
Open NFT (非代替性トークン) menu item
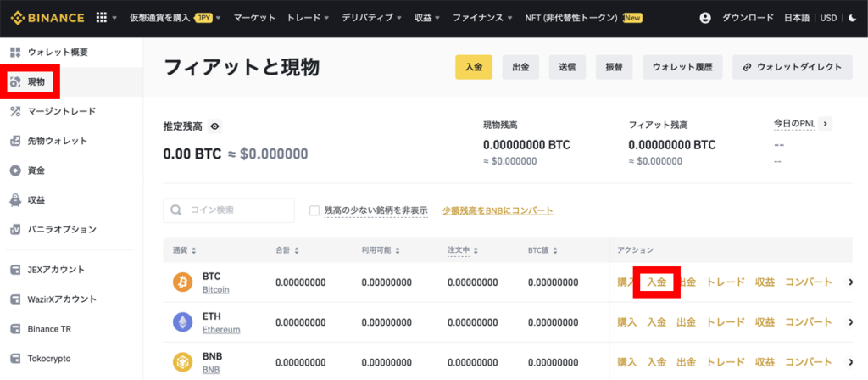click(583, 18)
